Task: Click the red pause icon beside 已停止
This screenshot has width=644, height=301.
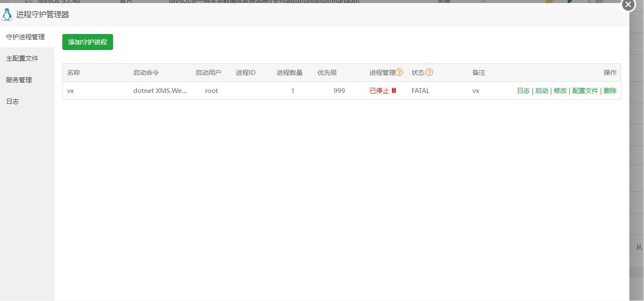Action: pos(394,90)
